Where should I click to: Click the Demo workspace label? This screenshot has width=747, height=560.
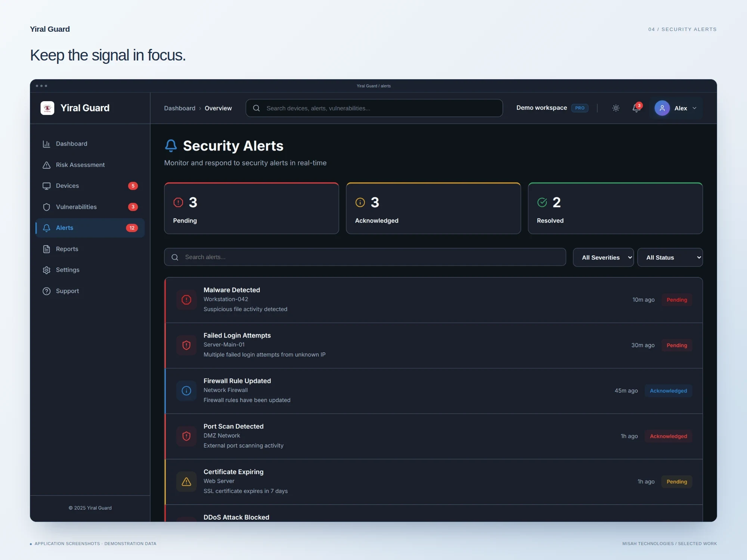(542, 108)
